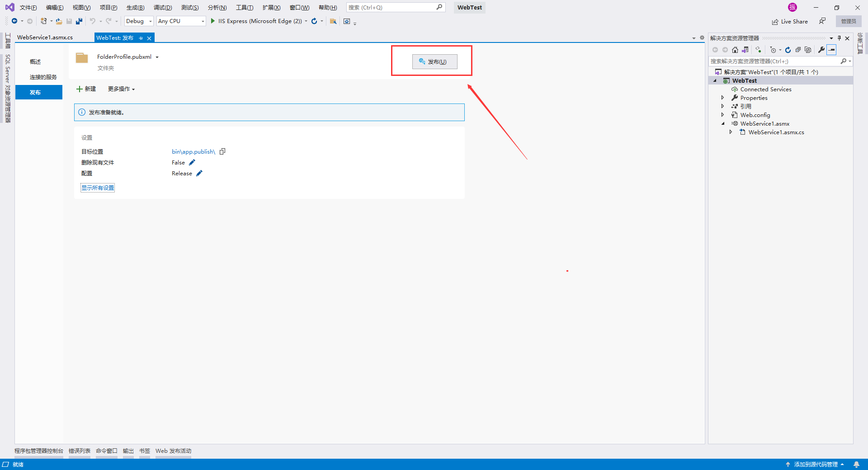The image size is (868, 470).
Task: Click the Undo arrow in the toolbar
Action: pos(92,21)
